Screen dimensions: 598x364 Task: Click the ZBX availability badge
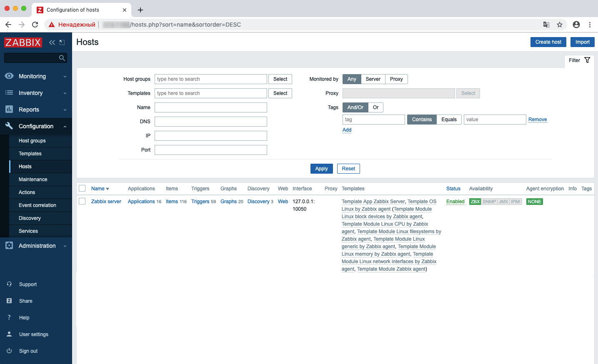pyautogui.click(x=475, y=202)
